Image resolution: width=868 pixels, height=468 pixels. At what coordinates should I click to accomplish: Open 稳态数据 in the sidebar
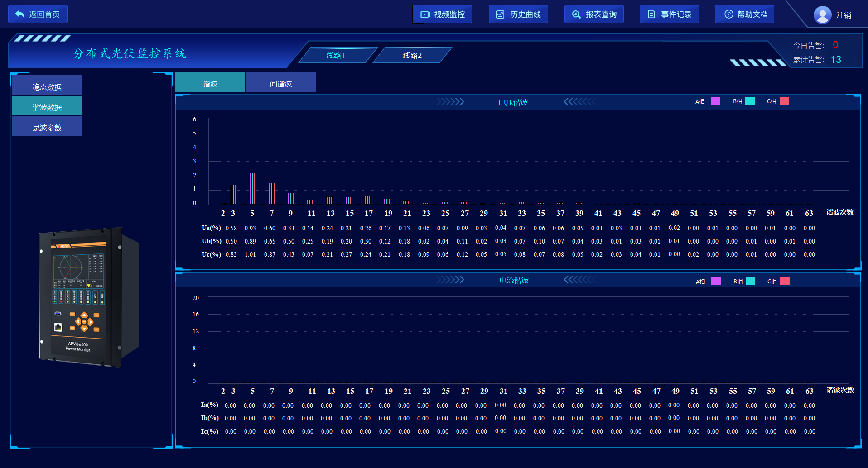[x=47, y=86]
